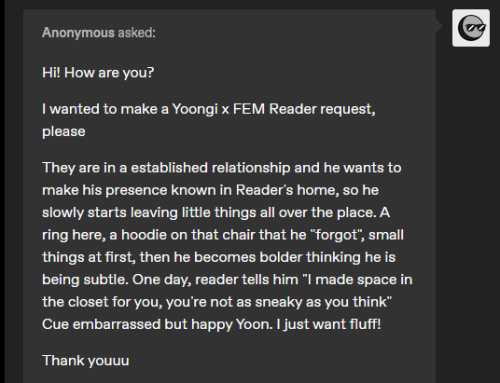Click the standalone word "please"
This screenshot has width=500, height=383.
tap(64, 132)
